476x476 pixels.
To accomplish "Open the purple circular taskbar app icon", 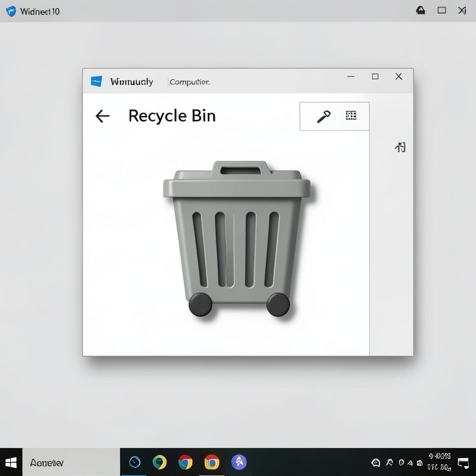I will [239, 463].
